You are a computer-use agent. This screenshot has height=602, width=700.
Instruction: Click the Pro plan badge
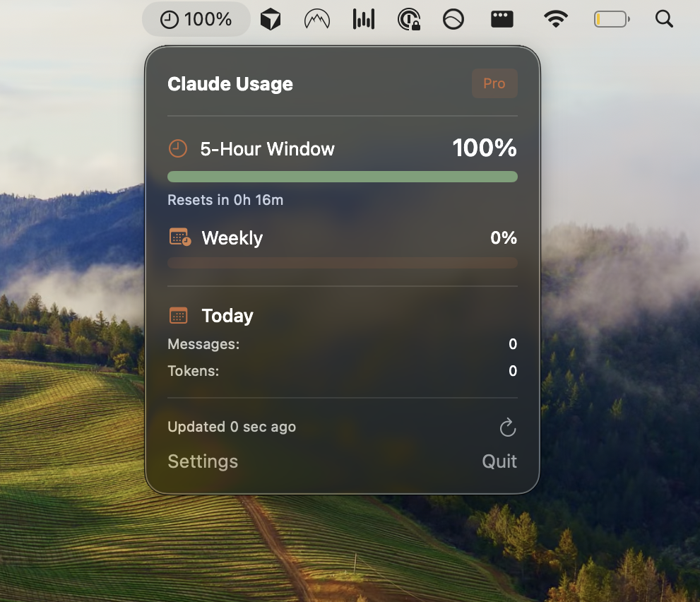494,83
